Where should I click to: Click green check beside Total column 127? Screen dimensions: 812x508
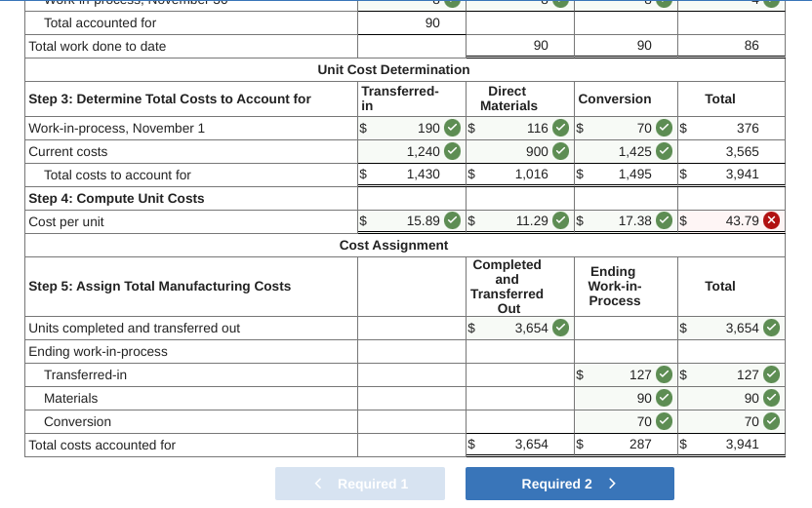point(772,374)
